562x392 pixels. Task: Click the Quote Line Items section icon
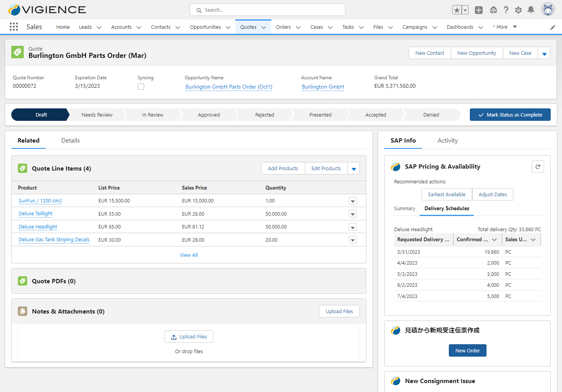(x=23, y=168)
